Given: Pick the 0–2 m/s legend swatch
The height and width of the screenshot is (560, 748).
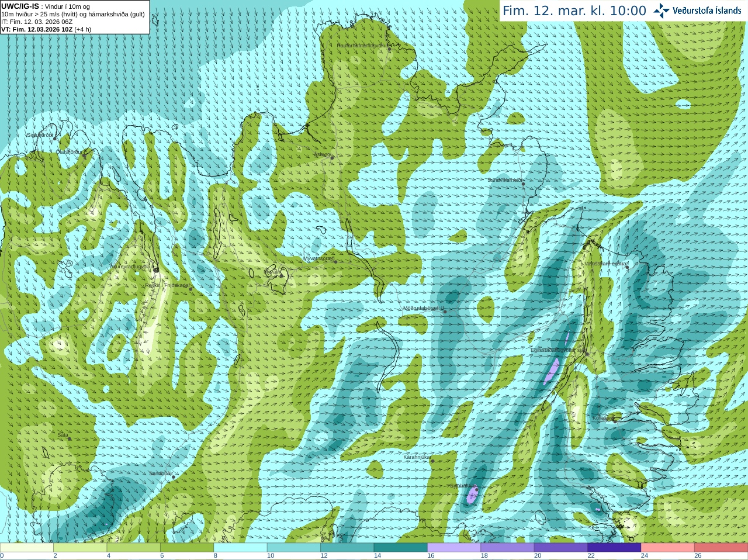Looking at the screenshot, I should (27, 548).
